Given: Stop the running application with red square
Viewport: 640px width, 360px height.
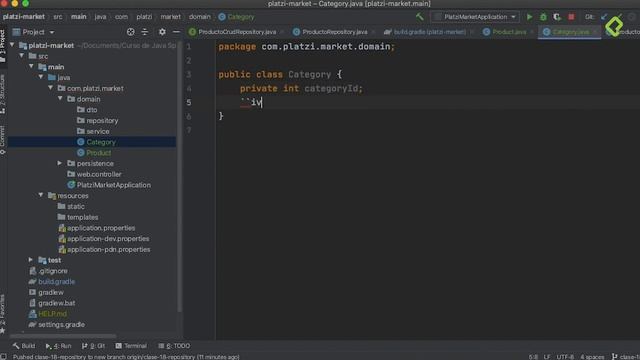Looking at the screenshot, I should point(571,17).
